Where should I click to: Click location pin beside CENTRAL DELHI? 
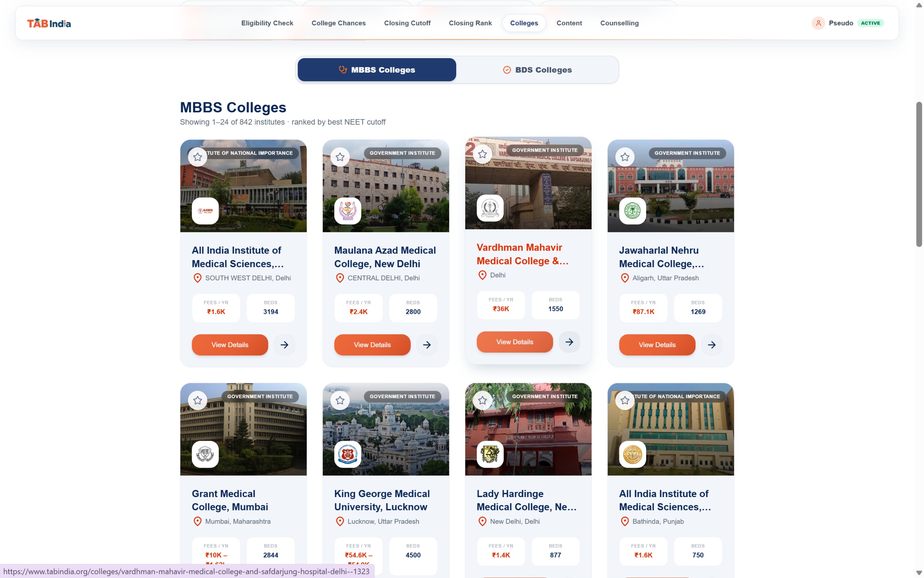click(x=340, y=278)
